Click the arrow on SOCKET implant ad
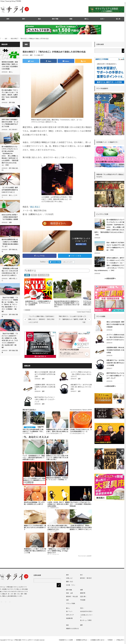This screenshot has height=644, width=126. pos(87,354)
